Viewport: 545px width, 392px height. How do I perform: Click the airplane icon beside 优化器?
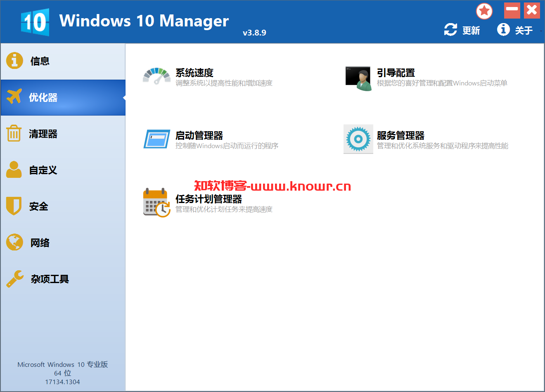tap(14, 97)
